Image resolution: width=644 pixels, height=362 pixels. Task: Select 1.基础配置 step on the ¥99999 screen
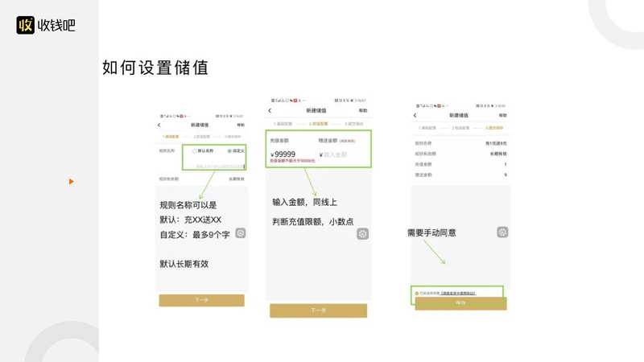coord(283,124)
